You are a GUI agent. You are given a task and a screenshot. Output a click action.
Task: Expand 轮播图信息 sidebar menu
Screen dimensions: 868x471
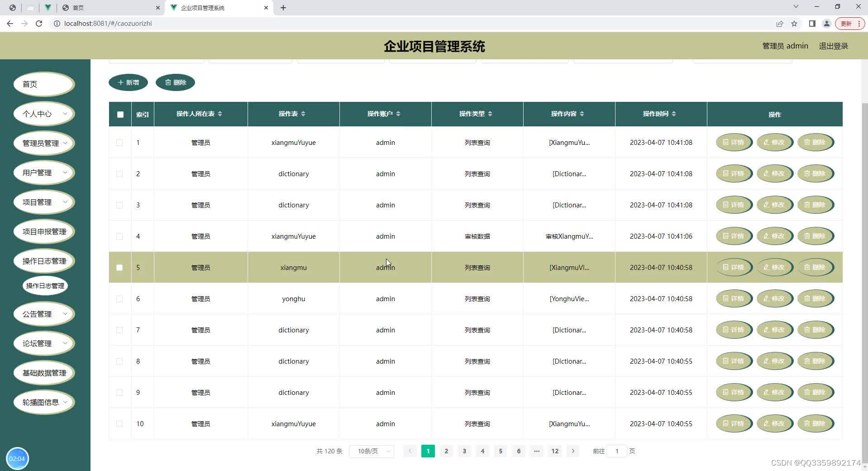[x=44, y=402]
